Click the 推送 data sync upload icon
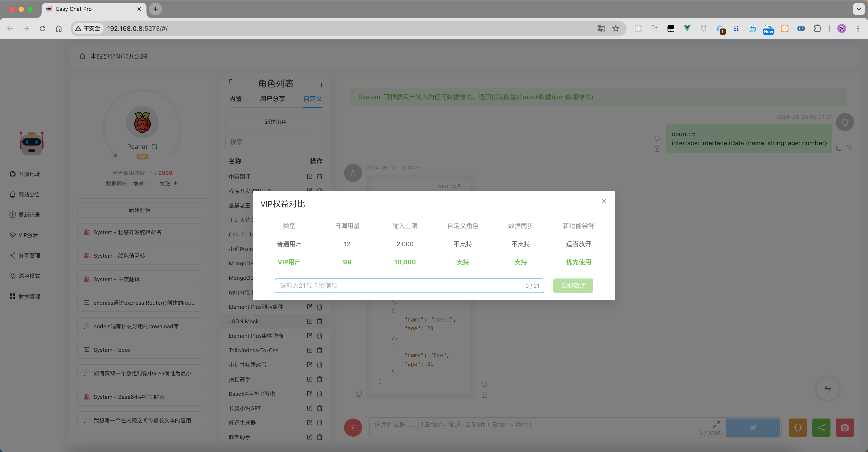Viewport: 868px width, 452px height. point(149,184)
